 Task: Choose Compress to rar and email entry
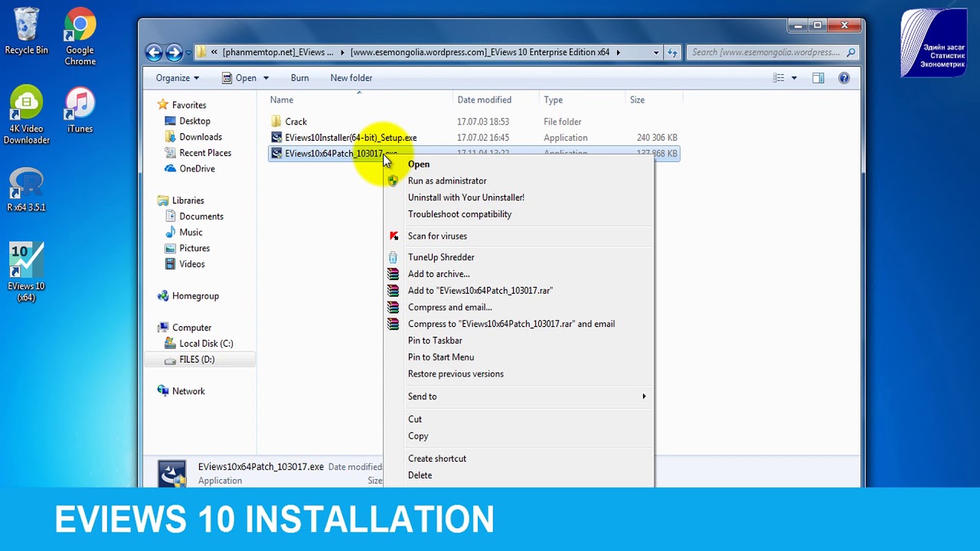[x=511, y=324]
